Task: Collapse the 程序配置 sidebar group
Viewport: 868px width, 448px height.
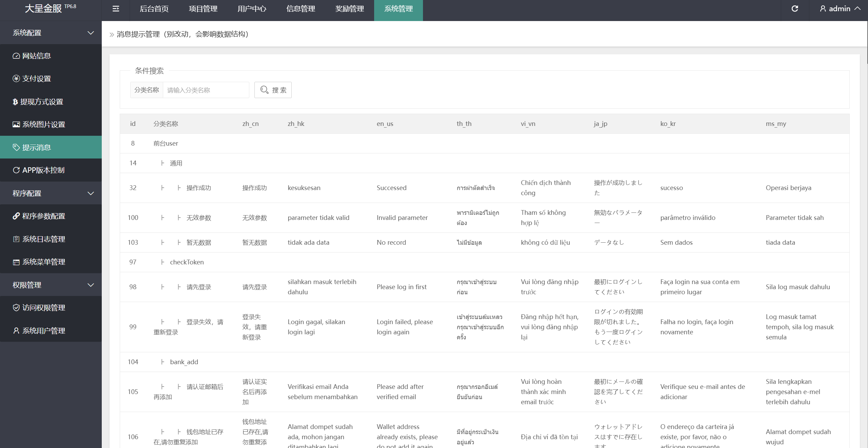Action: point(51,193)
